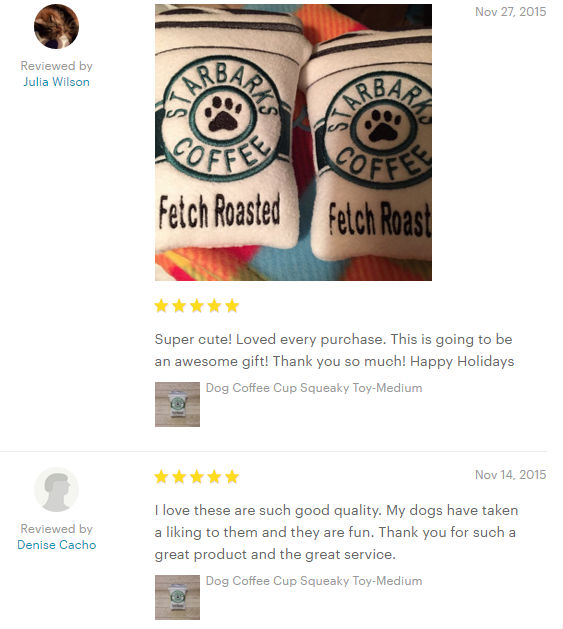
Task: Click the fifth star in Julia Wilson's rating
Action: pyautogui.click(x=232, y=306)
